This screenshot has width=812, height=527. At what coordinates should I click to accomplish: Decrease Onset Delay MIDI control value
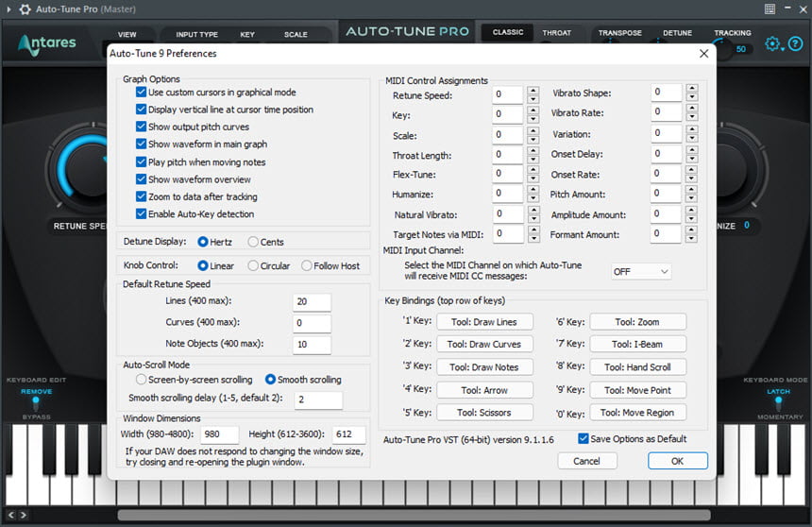[x=691, y=159]
